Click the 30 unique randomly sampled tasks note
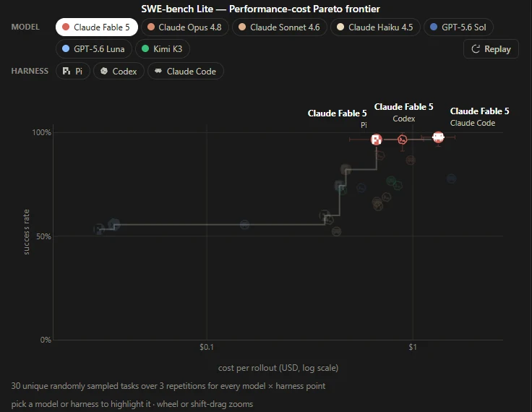This screenshot has height=412, width=532. pyautogui.click(x=168, y=386)
